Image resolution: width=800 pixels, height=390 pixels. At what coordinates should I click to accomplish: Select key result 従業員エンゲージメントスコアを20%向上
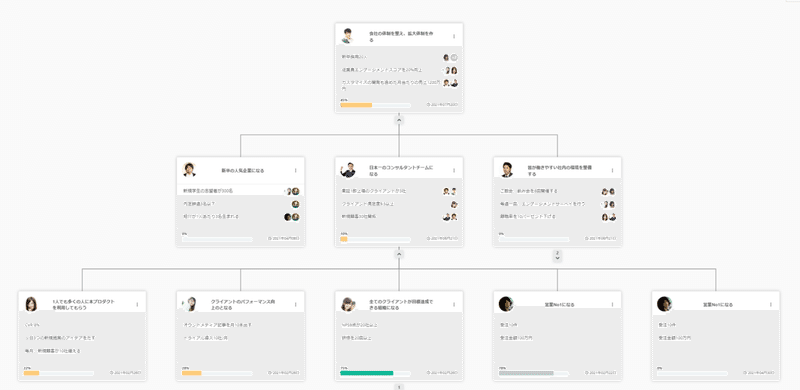pyautogui.click(x=383, y=70)
